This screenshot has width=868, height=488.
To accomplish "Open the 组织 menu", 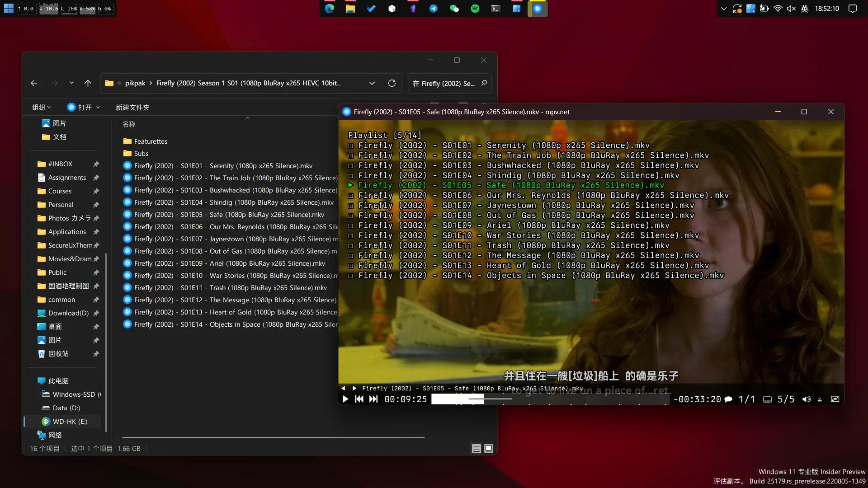I will [42, 107].
